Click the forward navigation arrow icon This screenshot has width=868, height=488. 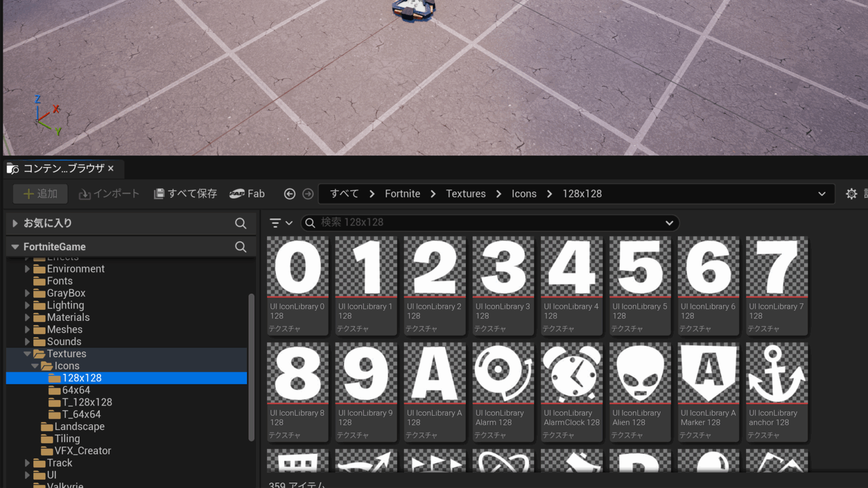[308, 194]
